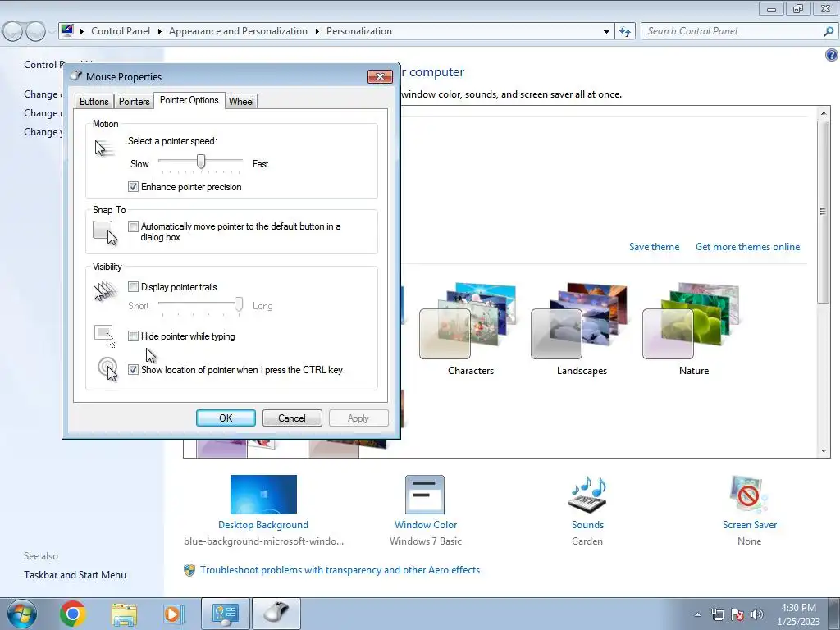Click the volume speaker tray icon

(x=757, y=614)
